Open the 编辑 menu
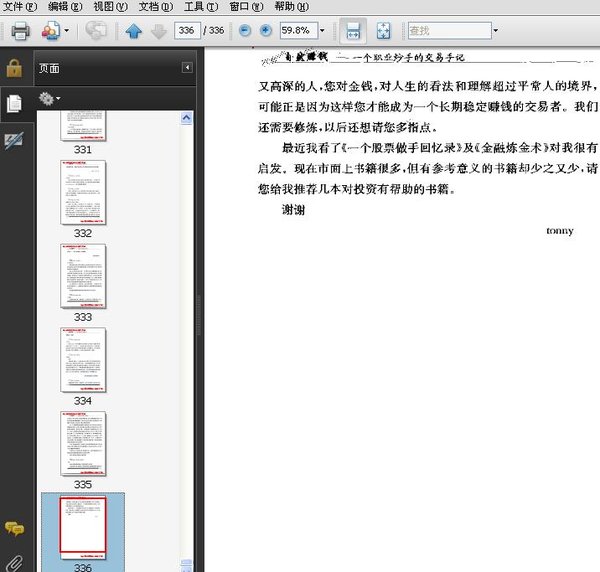 click(65, 7)
